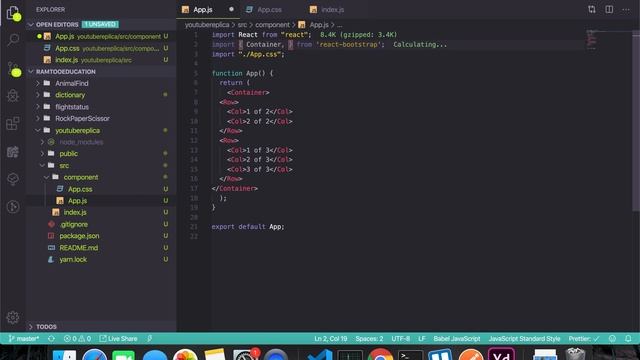Open Trello from the dock

pyautogui.click(x=440, y=355)
